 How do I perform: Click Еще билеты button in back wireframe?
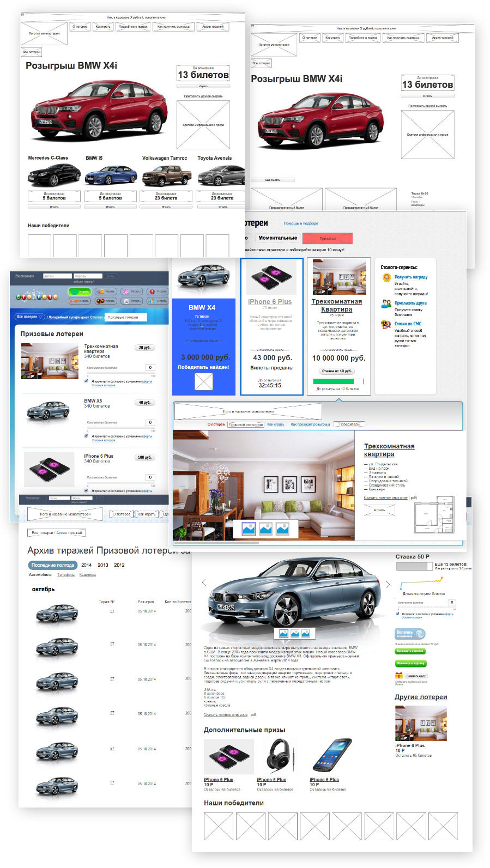pyautogui.click(x=273, y=179)
